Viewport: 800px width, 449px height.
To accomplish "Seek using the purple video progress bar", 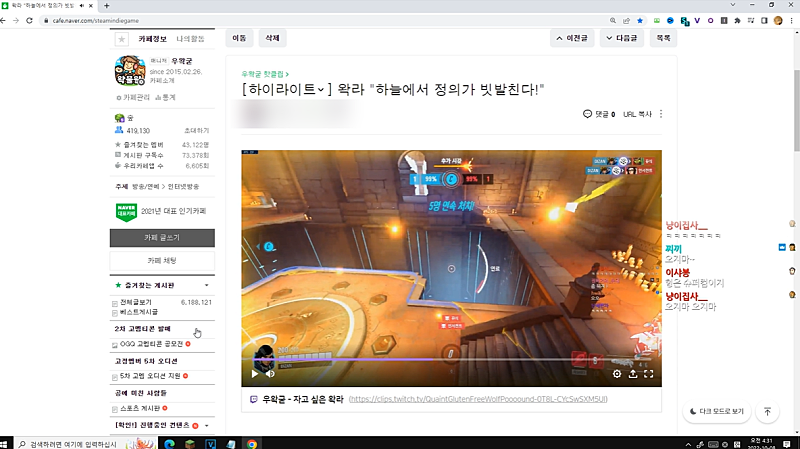I will pos(452,360).
